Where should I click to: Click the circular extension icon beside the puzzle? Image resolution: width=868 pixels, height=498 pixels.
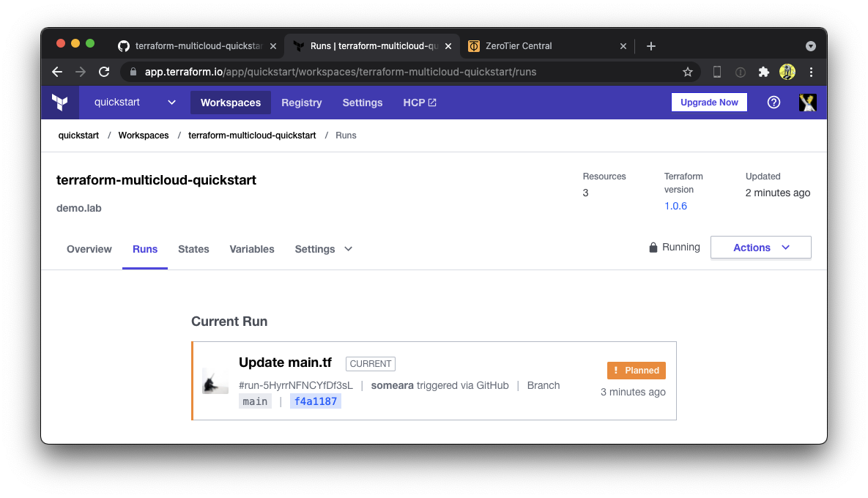[740, 72]
